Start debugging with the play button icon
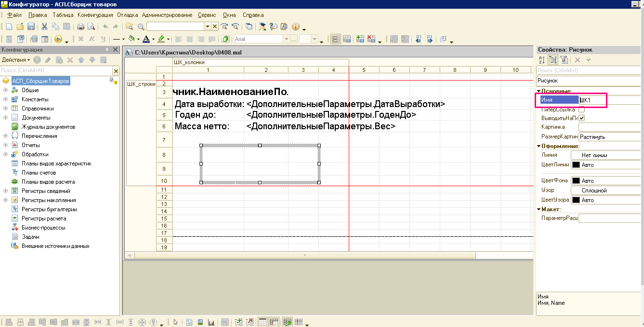This screenshot has width=644, height=327. pos(58,39)
